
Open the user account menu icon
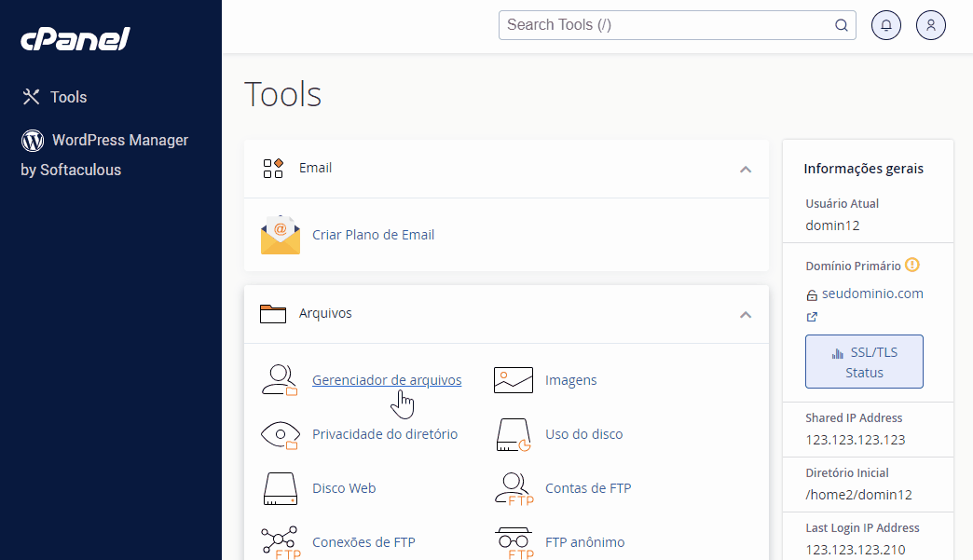tap(930, 25)
